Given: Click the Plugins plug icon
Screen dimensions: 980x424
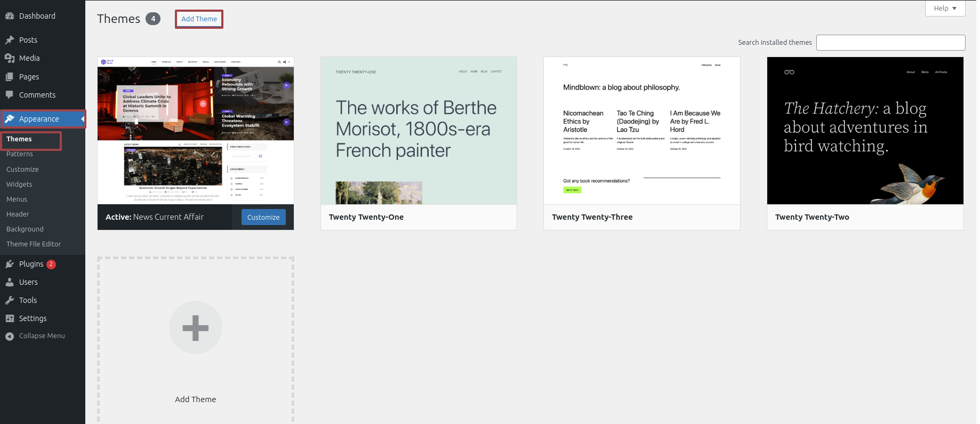Looking at the screenshot, I should tap(10, 264).
